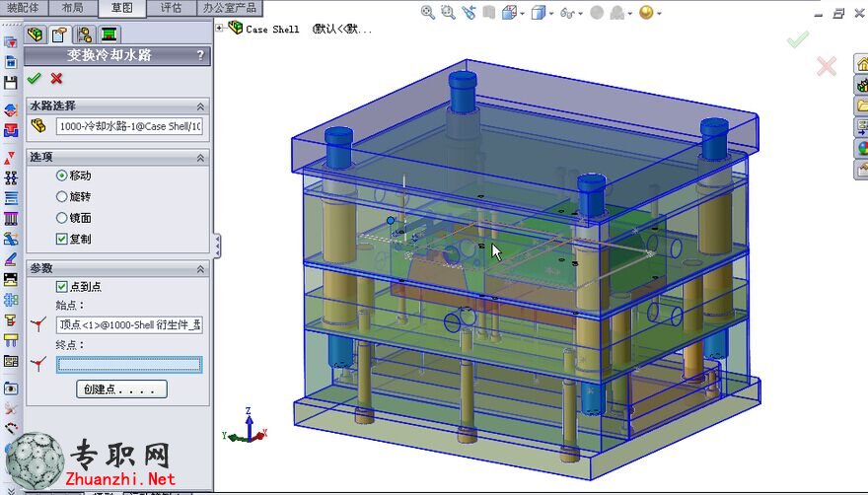Click the Previous View icon
The image size is (868, 495).
pos(469,12)
